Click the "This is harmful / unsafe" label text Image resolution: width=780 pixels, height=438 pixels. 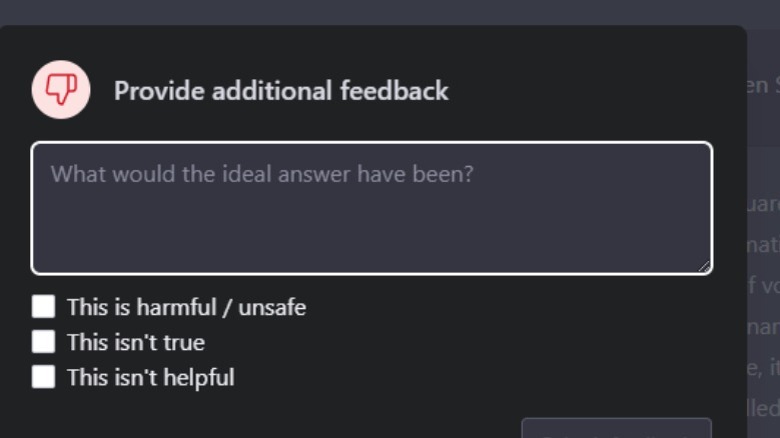[x=186, y=307]
